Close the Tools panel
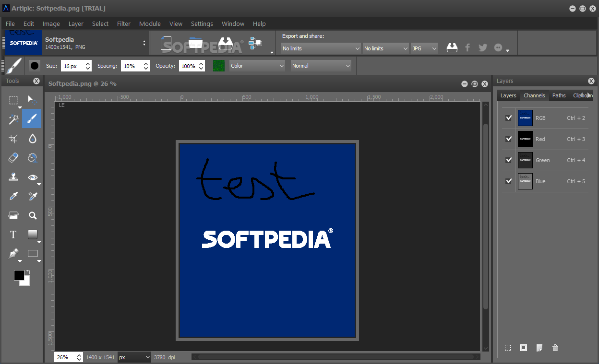 pos(36,81)
